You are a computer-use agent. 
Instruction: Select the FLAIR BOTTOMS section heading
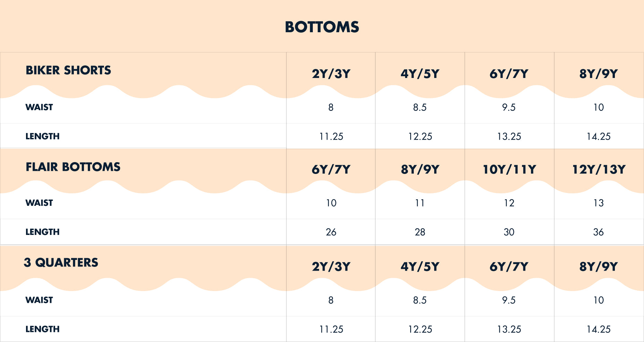(x=73, y=167)
